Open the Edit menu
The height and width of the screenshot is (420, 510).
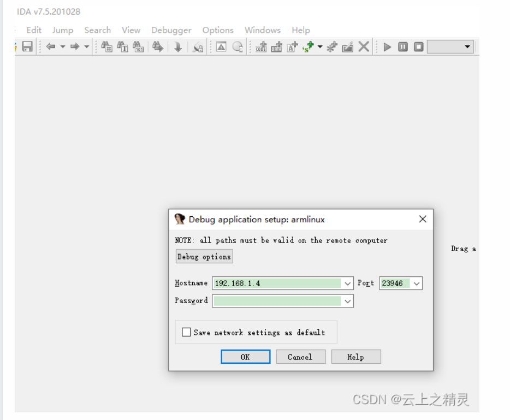[34, 30]
